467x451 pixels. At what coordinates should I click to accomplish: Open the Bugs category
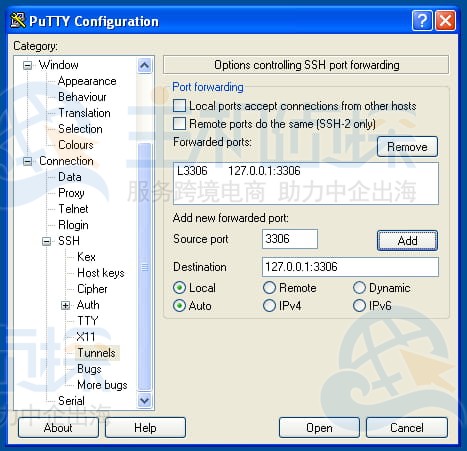89,369
